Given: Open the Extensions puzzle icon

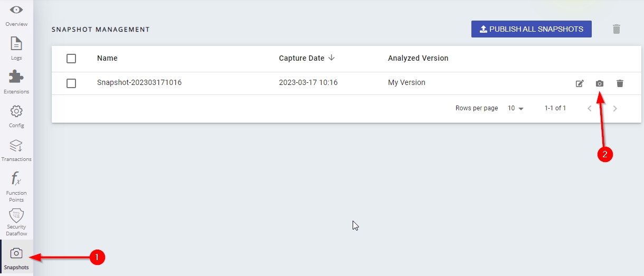Looking at the screenshot, I should coord(16,78).
